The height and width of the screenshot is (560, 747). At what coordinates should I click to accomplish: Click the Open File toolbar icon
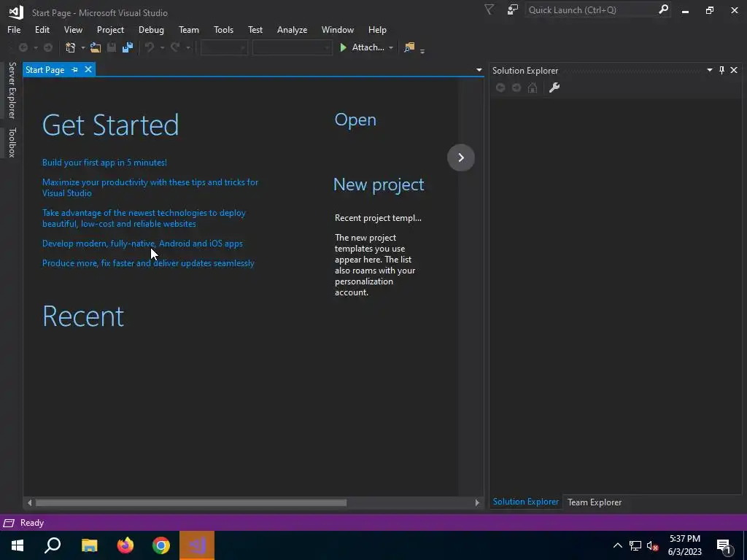96,47
